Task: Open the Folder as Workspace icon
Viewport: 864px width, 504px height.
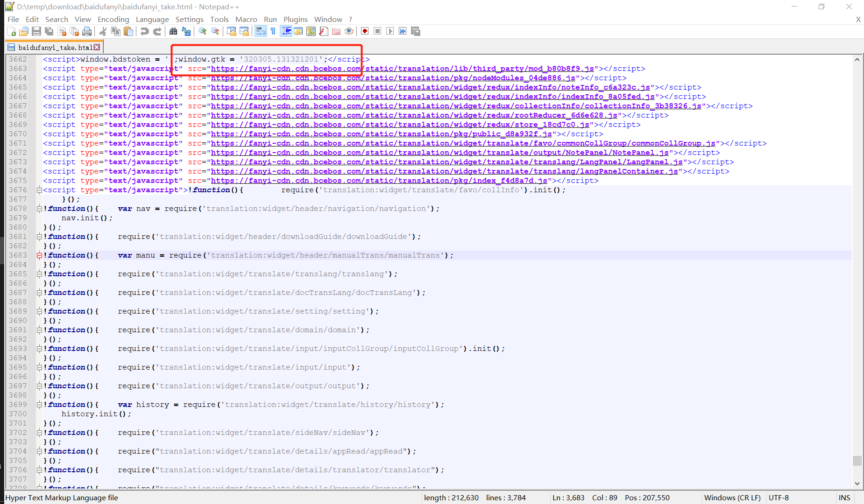Action: pos(336,31)
